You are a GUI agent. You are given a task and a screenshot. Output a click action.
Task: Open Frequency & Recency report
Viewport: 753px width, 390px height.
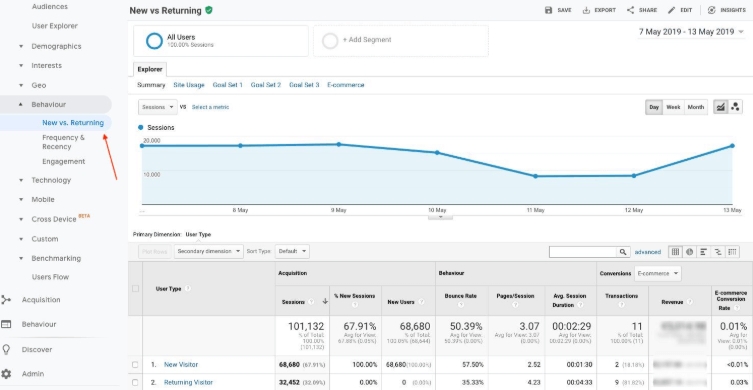pos(63,142)
